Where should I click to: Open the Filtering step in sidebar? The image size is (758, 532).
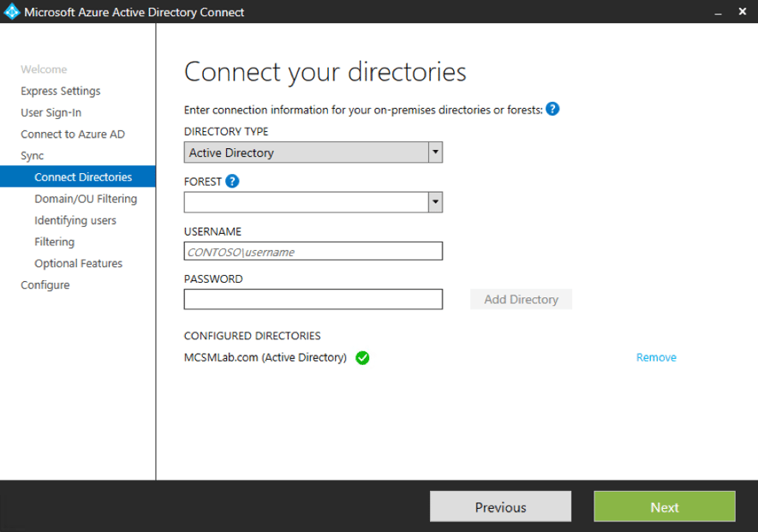click(54, 242)
